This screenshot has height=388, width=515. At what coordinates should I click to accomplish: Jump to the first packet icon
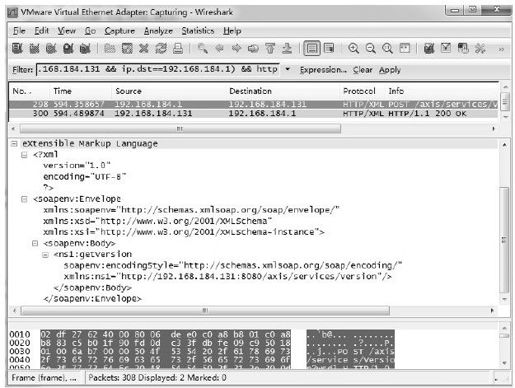[x=270, y=49]
